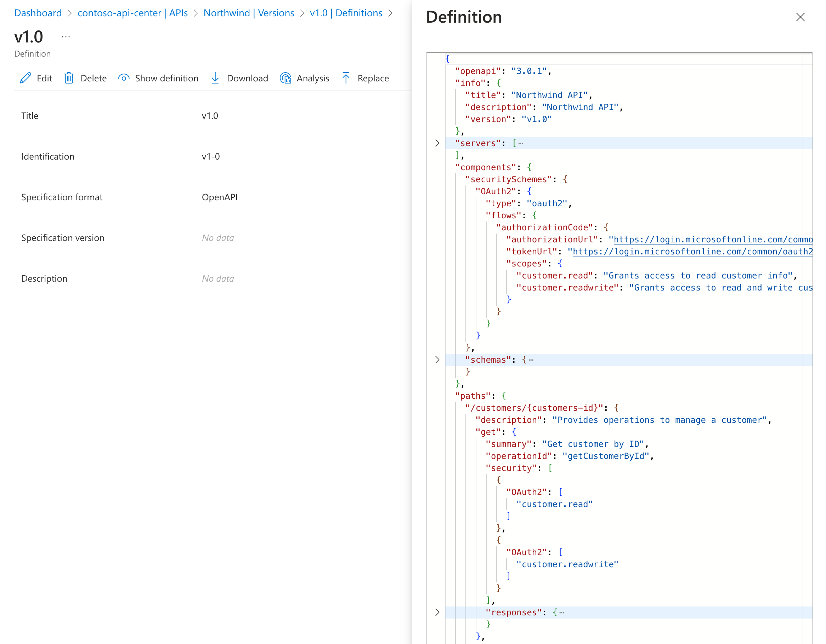Expand the collapsed "servers" section
Screen dimensions: 826x644
pos(437,143)
